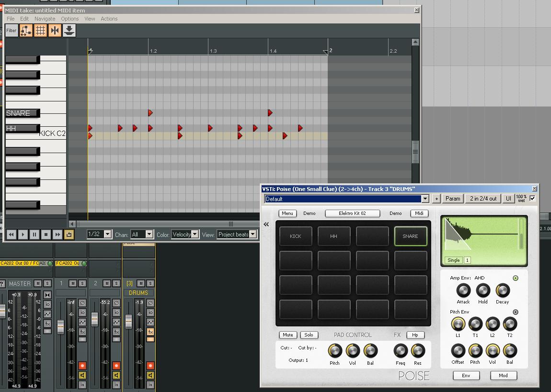This screenshot has width=551, height=392.
Task: Click the DRUMS track volume fader
Action: [x=128, y=321]
